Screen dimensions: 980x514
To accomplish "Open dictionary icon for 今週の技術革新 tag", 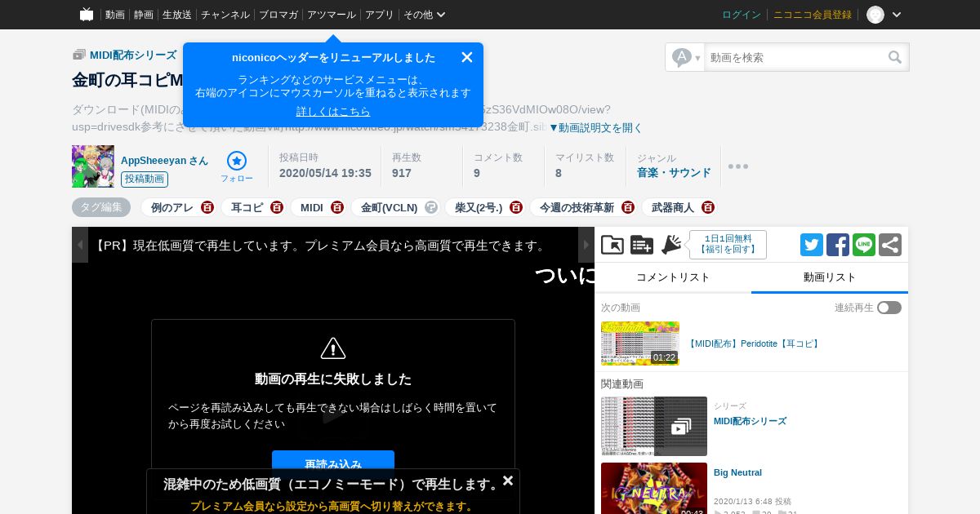I will [x=628, y=207].
